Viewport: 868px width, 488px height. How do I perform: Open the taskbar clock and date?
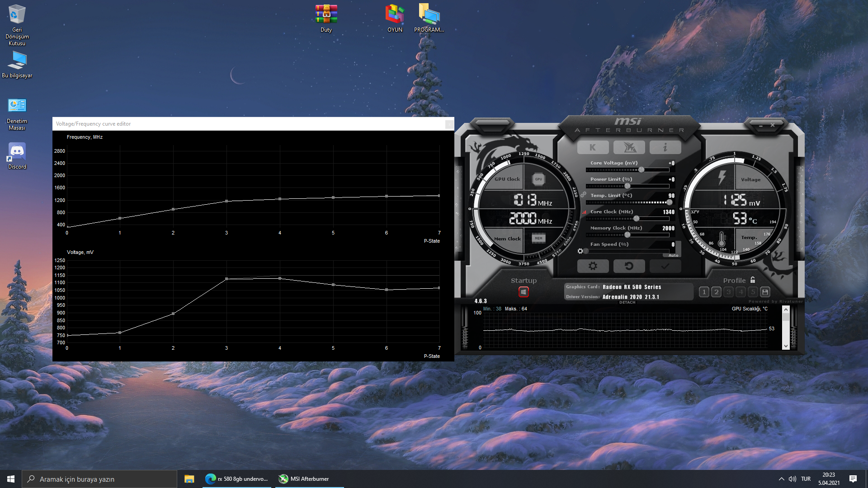(829, 479)
